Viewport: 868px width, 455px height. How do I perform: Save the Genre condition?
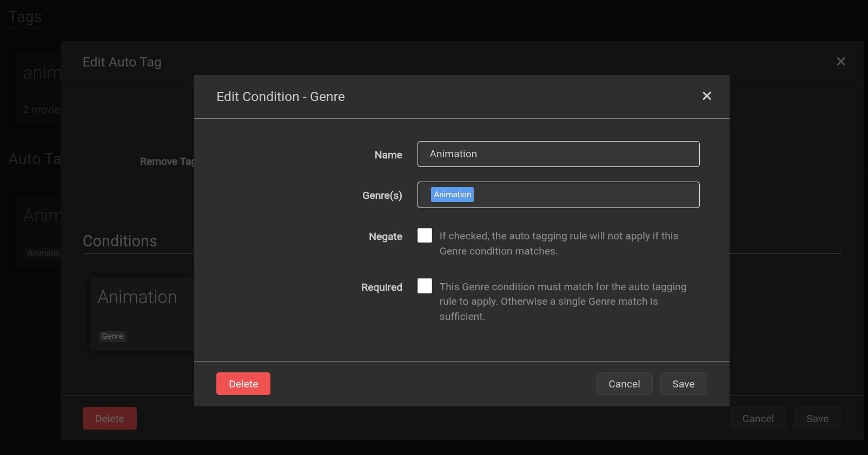[683, 384]
